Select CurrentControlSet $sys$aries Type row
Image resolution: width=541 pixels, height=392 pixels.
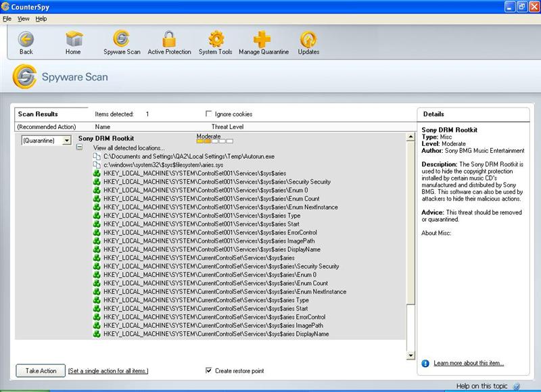tap(206, 300)
